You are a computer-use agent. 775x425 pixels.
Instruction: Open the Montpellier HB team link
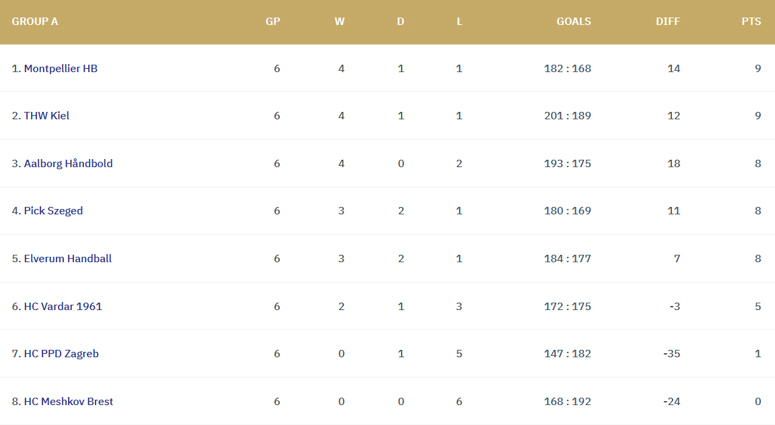tap(61, 69)
